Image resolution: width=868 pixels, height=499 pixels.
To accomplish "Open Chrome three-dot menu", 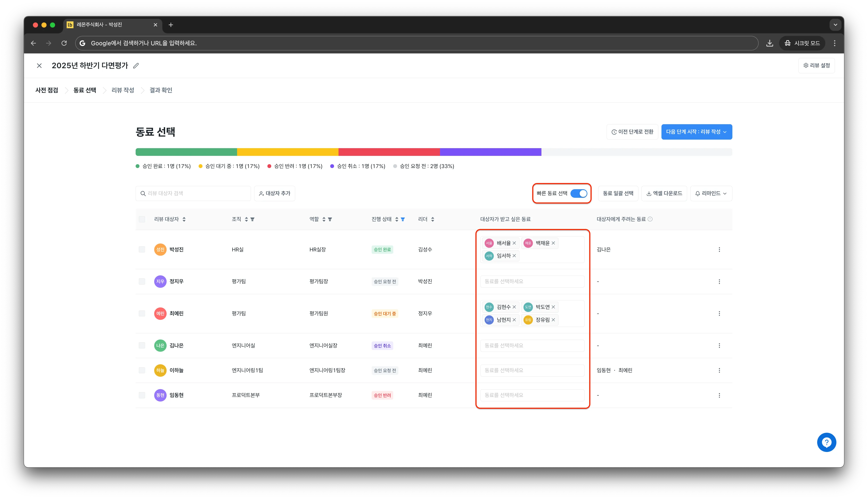I will (834, 43).
